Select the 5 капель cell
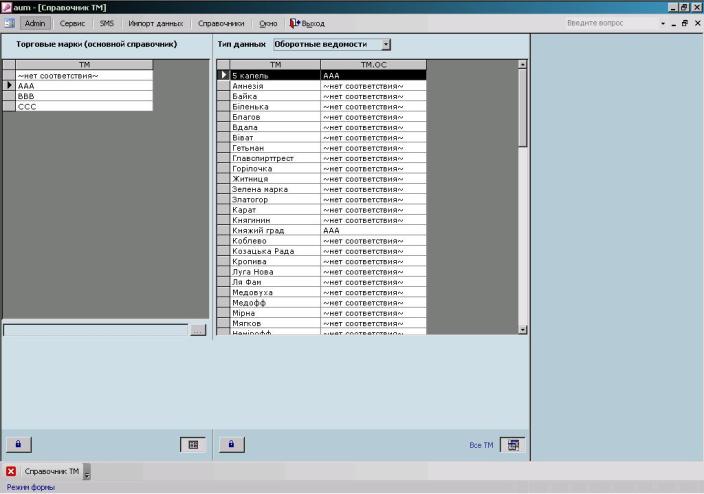The height and width of the screenshot is (494, 704). click(275, 75)
